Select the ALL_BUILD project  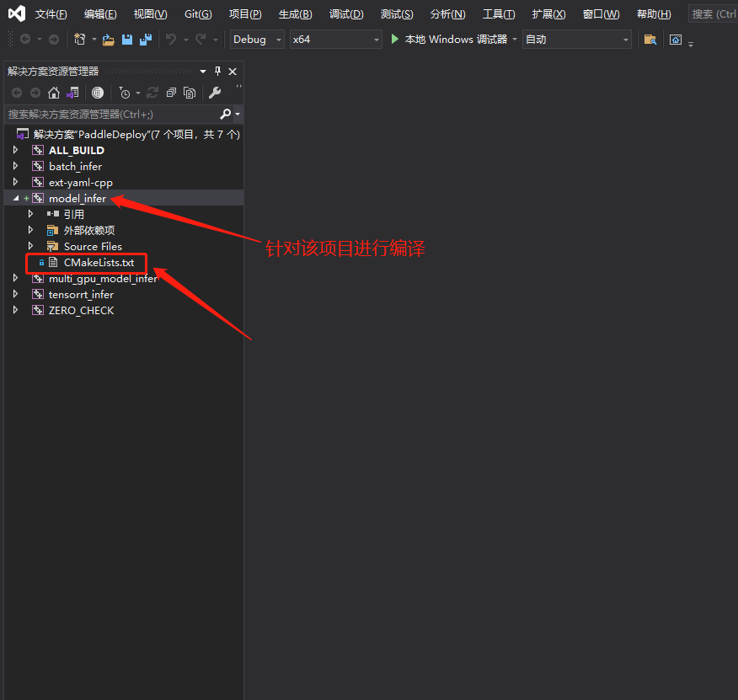pos(76,150)
